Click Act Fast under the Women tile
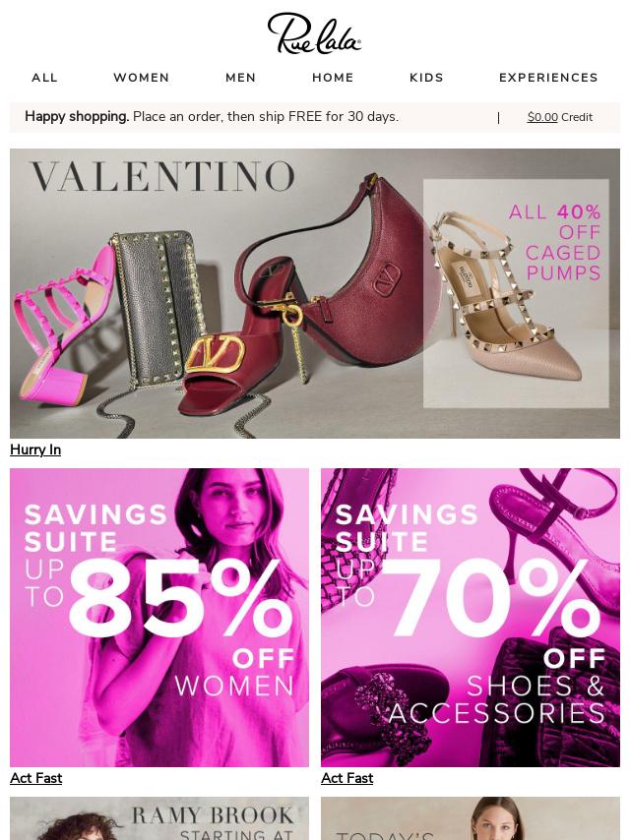Image resolution: width=630 pixels, height=840 pixels. pos(35,778)
